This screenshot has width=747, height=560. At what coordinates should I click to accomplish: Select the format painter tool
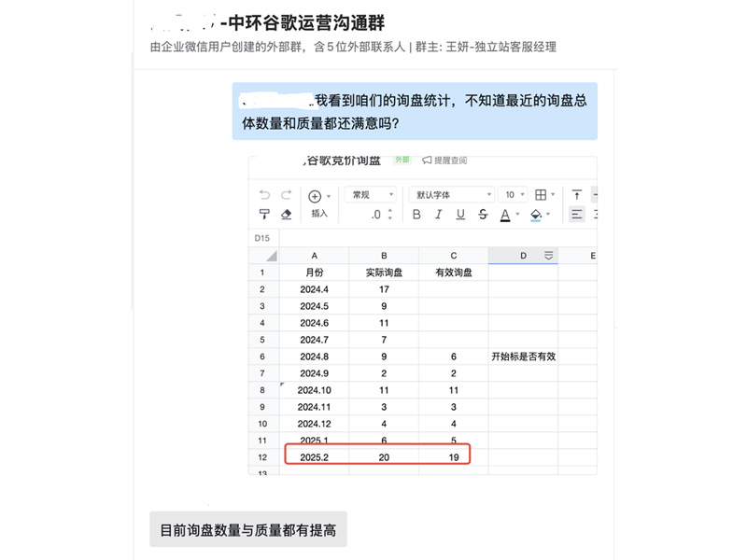tap(265, 215)
